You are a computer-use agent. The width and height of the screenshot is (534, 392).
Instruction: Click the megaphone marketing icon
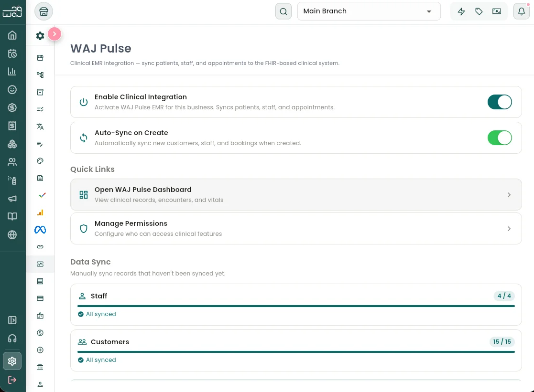[12, 199]
